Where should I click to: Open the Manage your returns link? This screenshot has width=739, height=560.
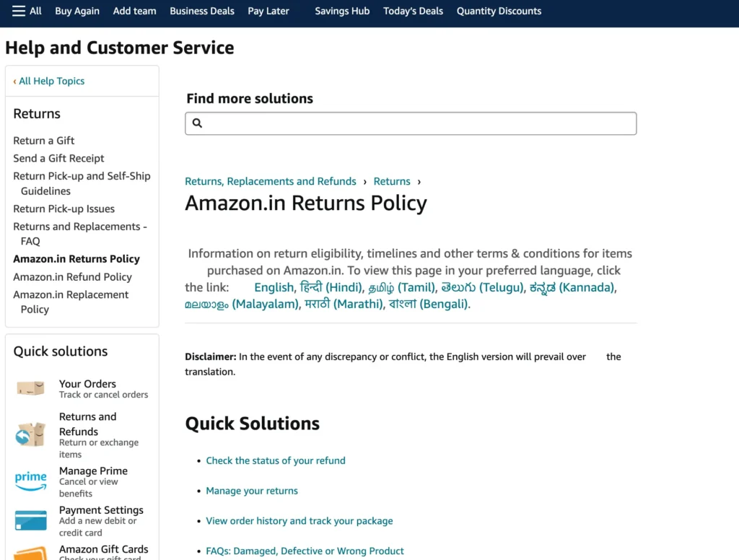[252, 490]
